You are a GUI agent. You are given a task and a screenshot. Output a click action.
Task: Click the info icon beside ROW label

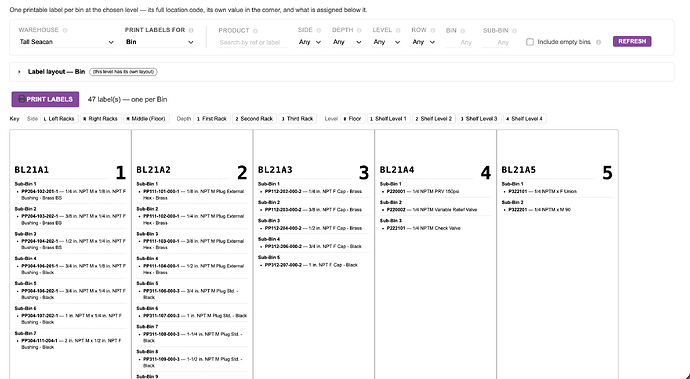(433, 30)
